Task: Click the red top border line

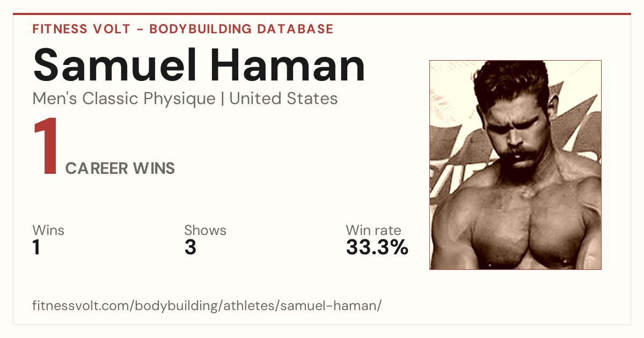Action: [322, 14]
